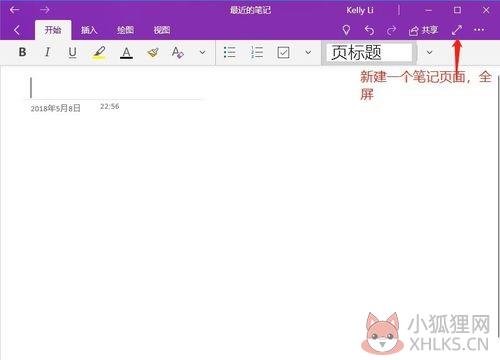Redo the last action
This screenshot has height=360, width=500.
pos(391,30)
